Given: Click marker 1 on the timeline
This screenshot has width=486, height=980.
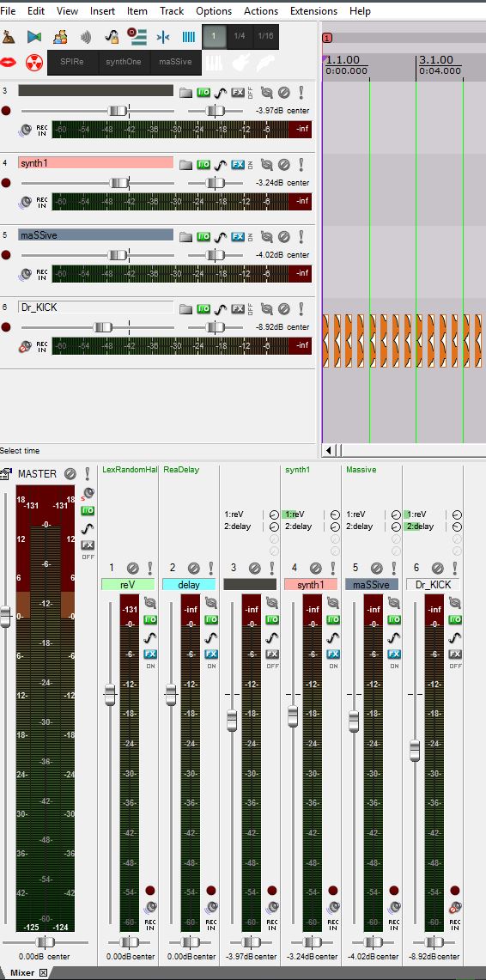Looking at the screenshot, I should [327, 38].
